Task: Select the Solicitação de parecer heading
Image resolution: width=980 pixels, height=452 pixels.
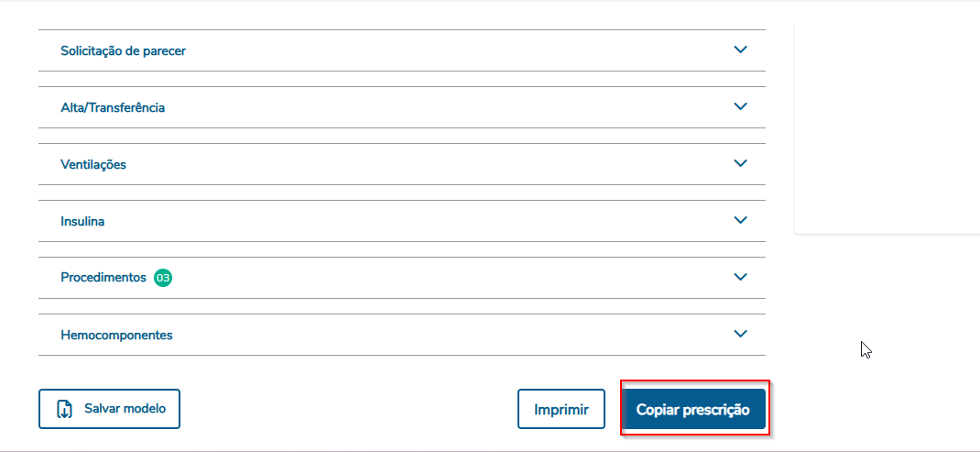Action: (x=123, y=51)
